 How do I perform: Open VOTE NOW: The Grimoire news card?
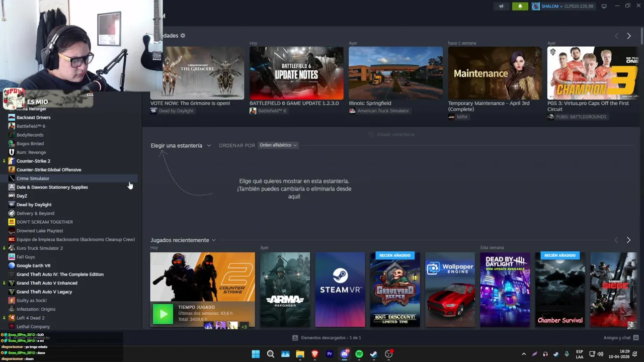[x=197, y=73]
